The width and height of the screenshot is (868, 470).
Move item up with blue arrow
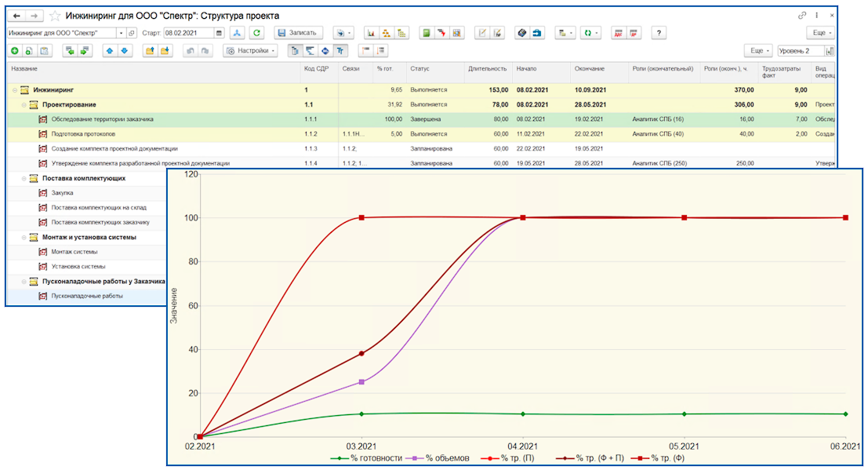click(x=109, y=51)
